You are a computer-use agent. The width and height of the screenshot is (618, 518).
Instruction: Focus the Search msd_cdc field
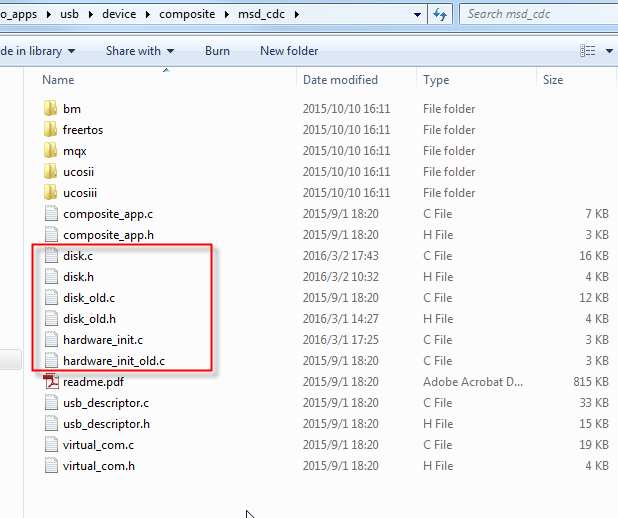pyautogui.click(x=539, y=14)
